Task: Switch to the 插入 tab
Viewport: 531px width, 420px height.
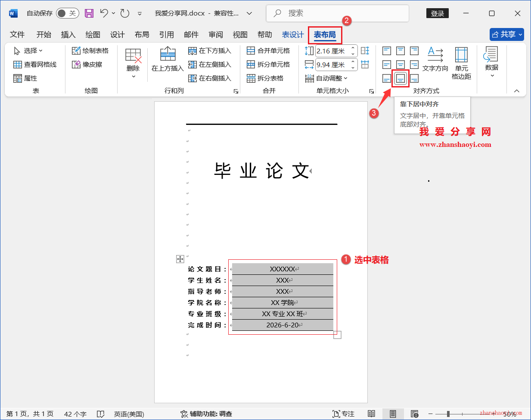Action: click(x=68, y=34)
